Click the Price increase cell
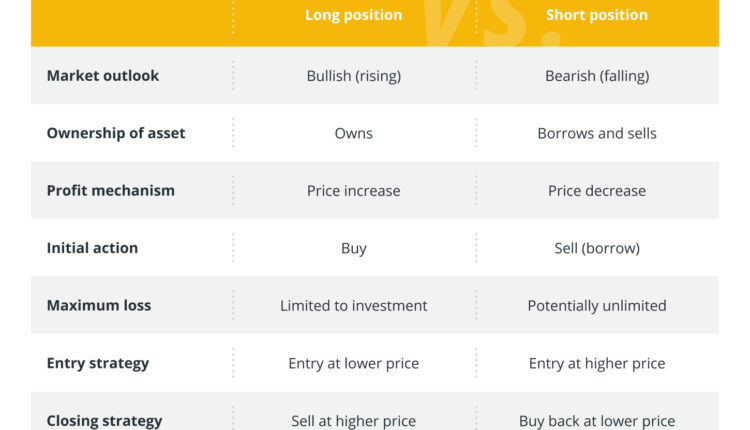 click(353, 191)
